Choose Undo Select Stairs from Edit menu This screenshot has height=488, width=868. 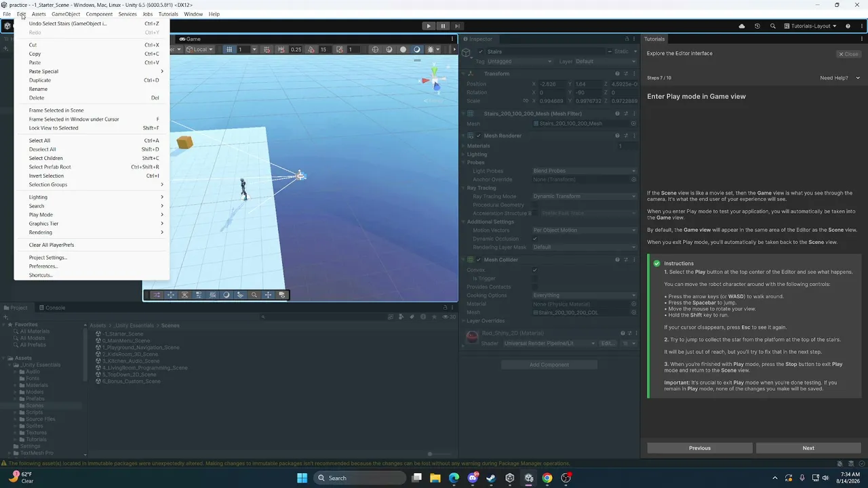tap(92, 24)
